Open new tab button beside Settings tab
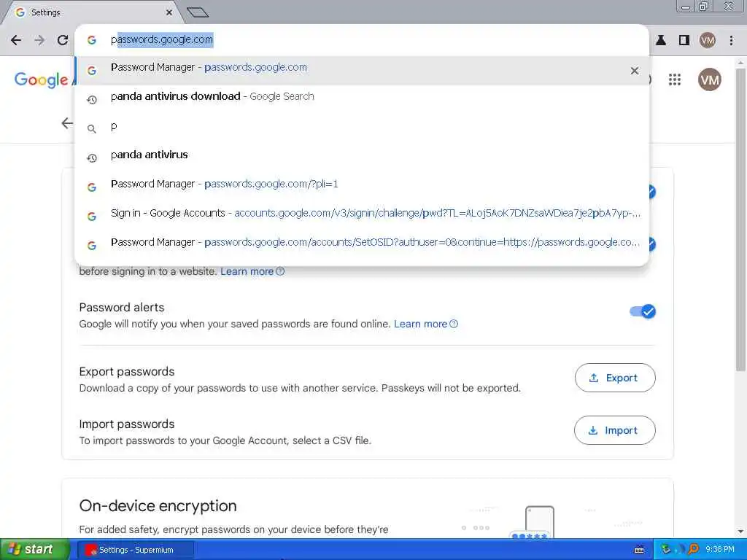Image resolution: width=747 pixels, height=560 pixels. click(198, 12)
